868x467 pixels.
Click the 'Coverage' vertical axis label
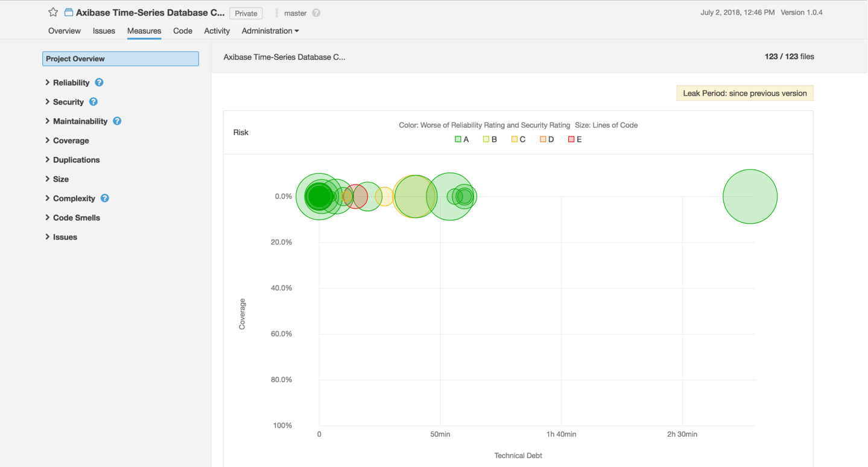pyautogui.click(x=242, y=314)
